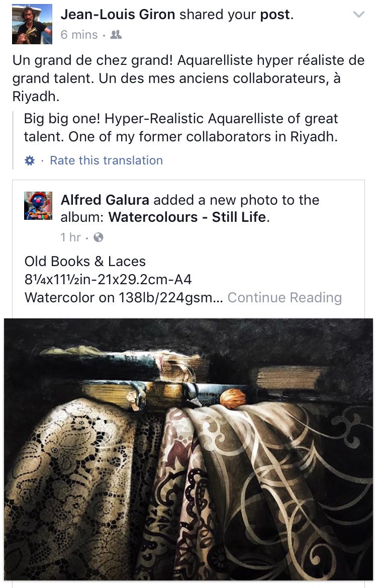Tap the public globe icon next to 1 hr
The image size is (377, 588).
98,237
